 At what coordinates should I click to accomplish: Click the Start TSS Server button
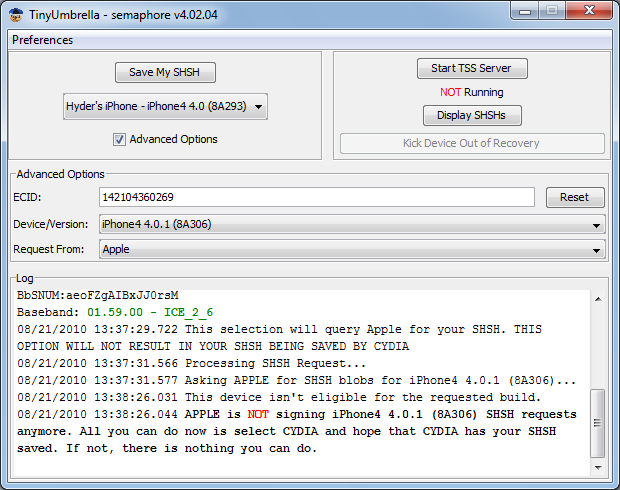pyautogui.click(x=472, y=68)
